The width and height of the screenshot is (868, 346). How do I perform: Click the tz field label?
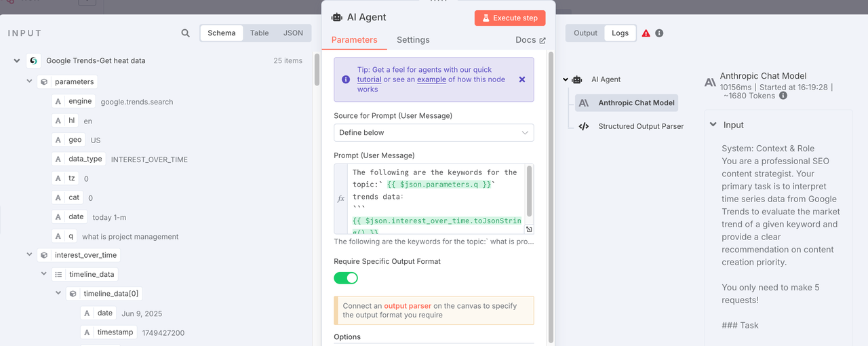click(72, 178)
